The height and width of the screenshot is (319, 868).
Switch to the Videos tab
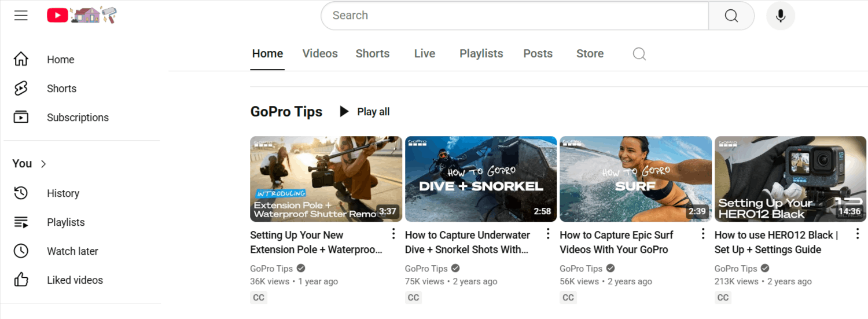coord(319,54)
